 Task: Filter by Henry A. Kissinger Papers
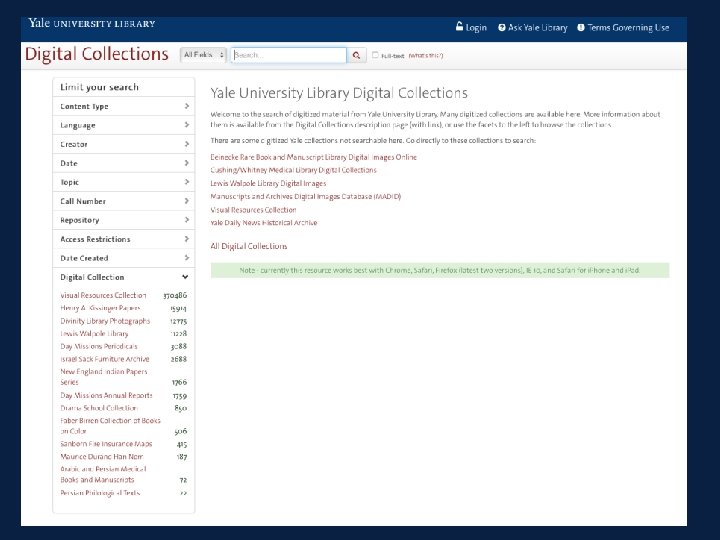pos(100,308)
